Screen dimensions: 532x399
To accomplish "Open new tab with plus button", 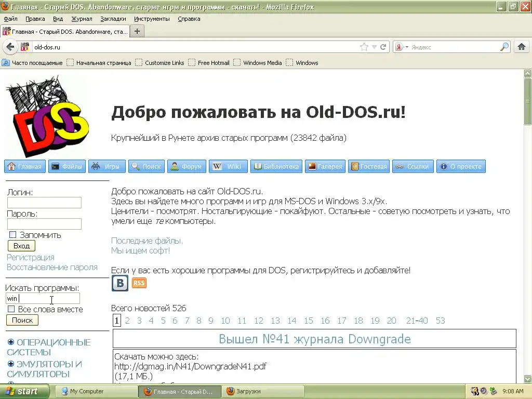I will coord(137,31).
